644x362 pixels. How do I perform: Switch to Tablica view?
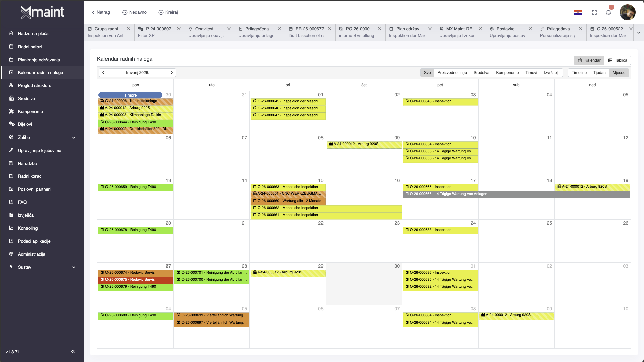[x=618, y=60]
